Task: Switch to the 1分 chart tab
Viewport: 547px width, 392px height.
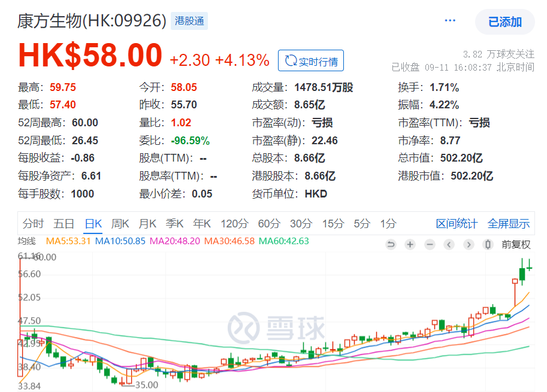Action: coord(388,224)
